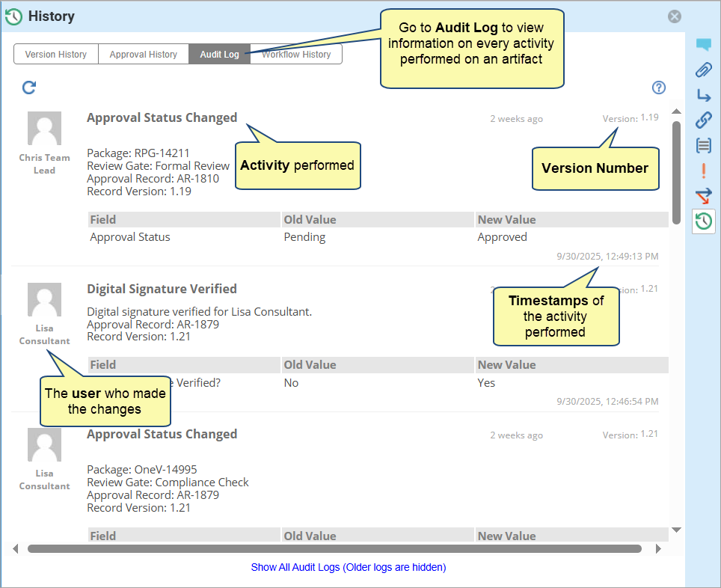The height and width of the screenshot is (588, 721).
Task: Click the orange exclamation mark icon
Action: (x=703, y=171)
